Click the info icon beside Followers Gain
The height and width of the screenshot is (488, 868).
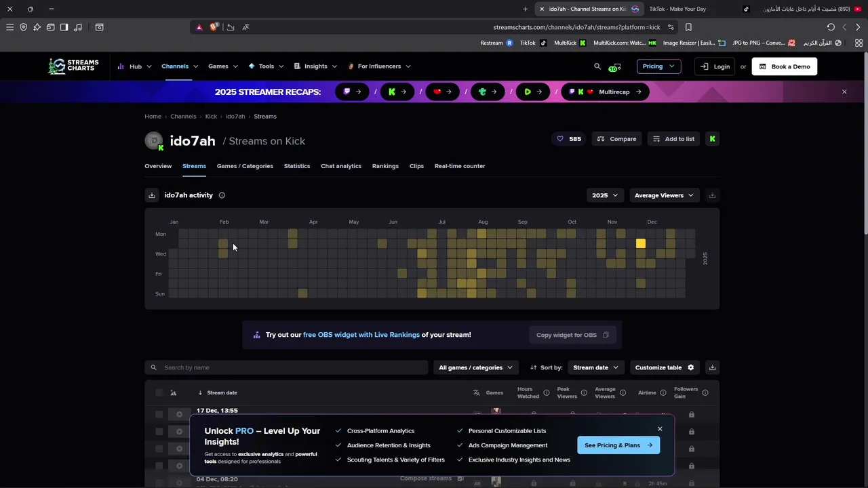(x=705, y=392)
